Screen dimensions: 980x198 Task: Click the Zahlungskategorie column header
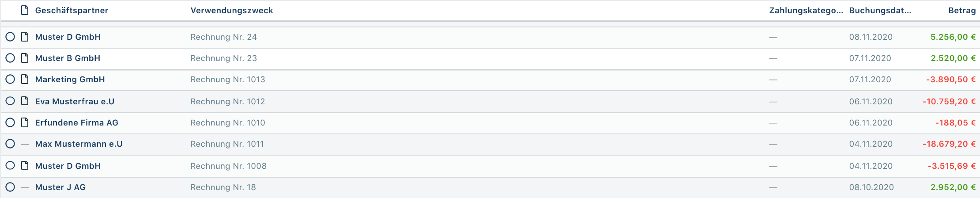point(806,10)
